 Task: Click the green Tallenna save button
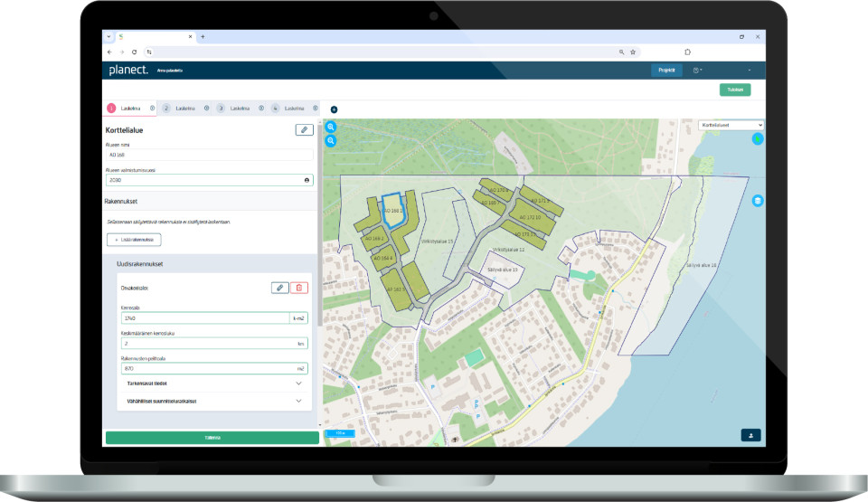(x=212, y=438)
